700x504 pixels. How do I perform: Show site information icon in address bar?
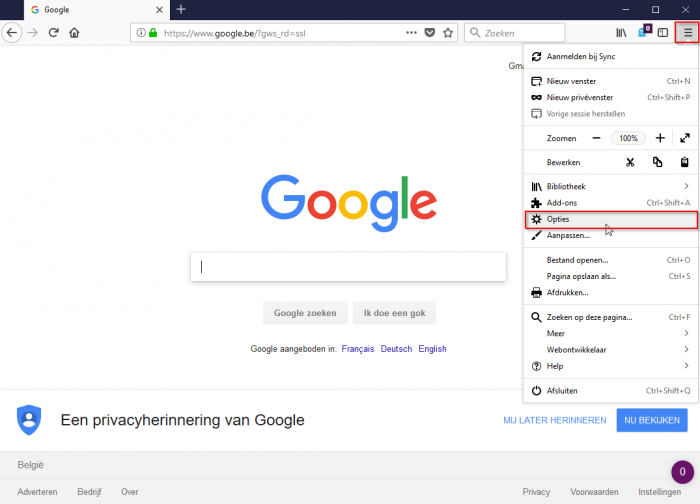(x=141, y=33)
